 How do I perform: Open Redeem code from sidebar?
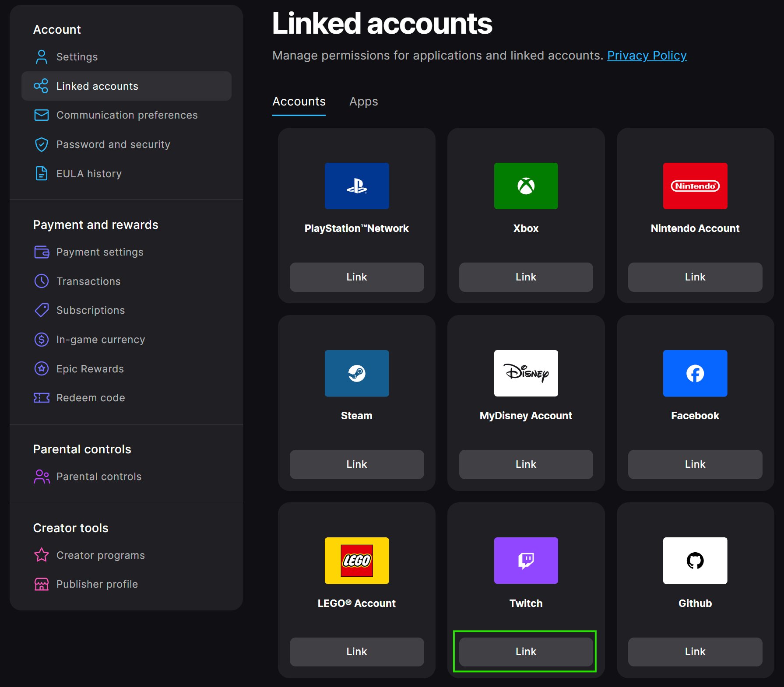(x=91, y=398)
